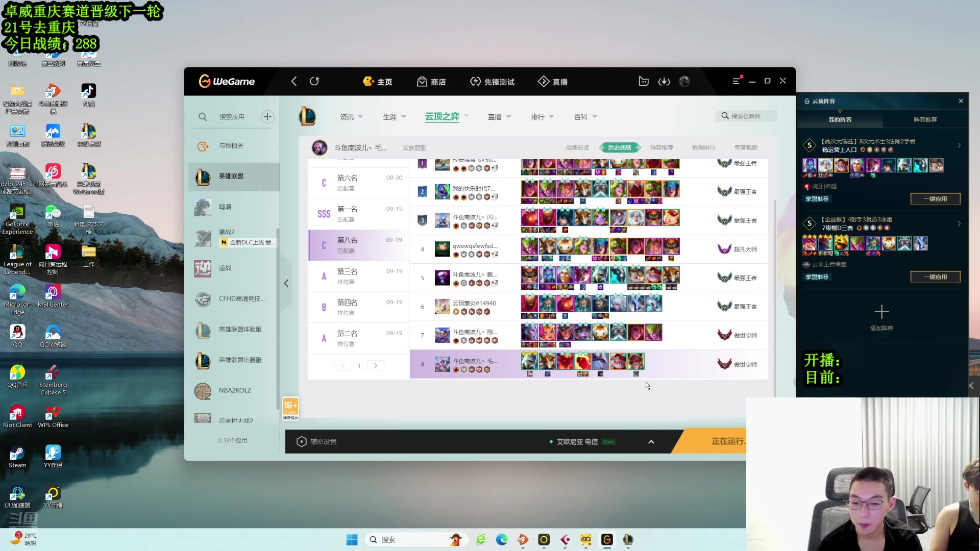The image size is (980, 551).
Task: Select the 第一名 SSS match
Action: pyautogui.click(x=359, y=214)
